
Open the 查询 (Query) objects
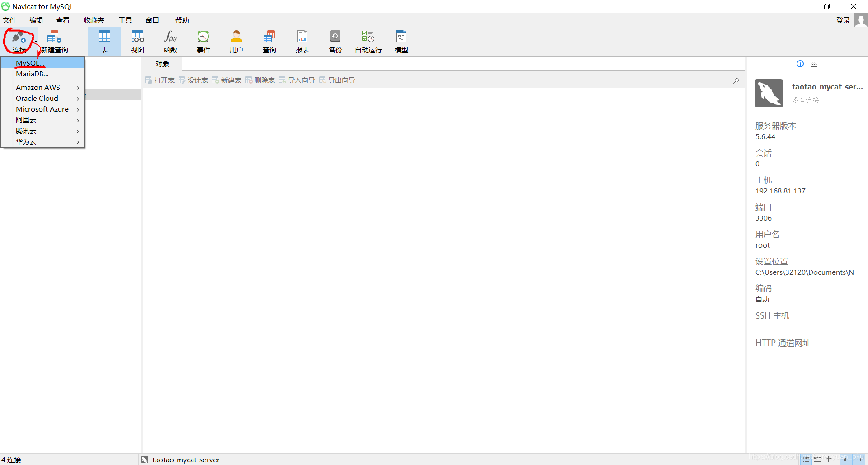coord(269,42)
